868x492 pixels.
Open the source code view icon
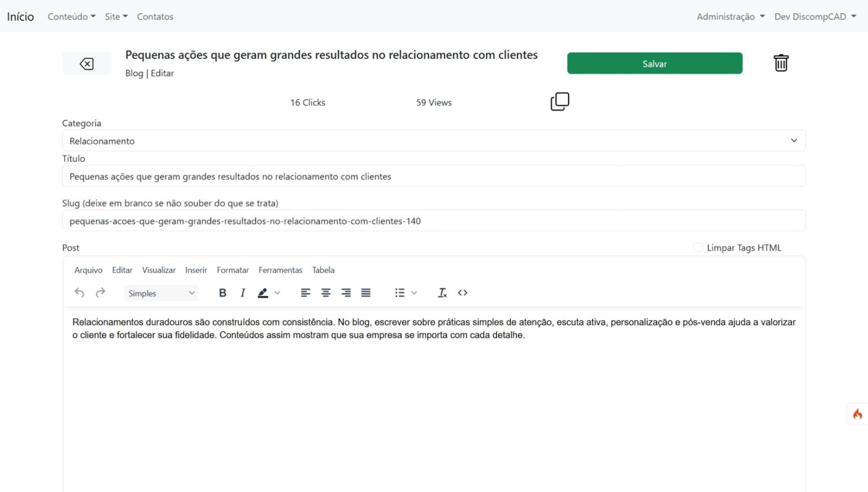462,293
